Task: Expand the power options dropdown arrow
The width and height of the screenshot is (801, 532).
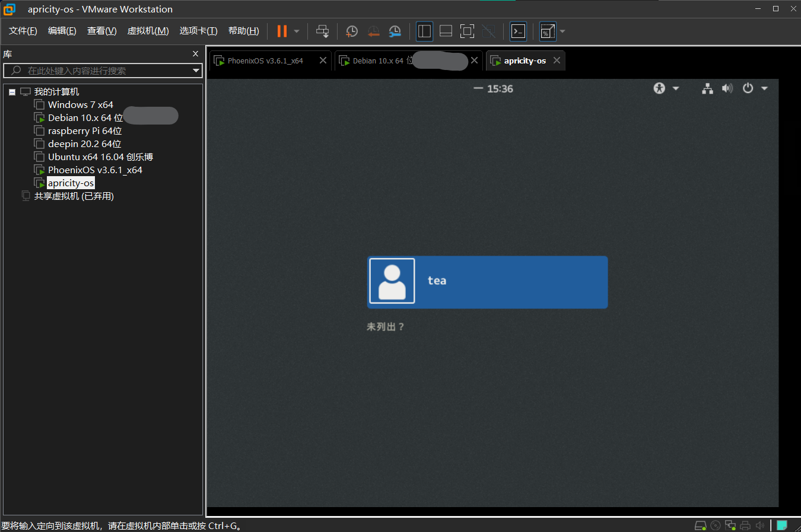Action: click(764, 88)
